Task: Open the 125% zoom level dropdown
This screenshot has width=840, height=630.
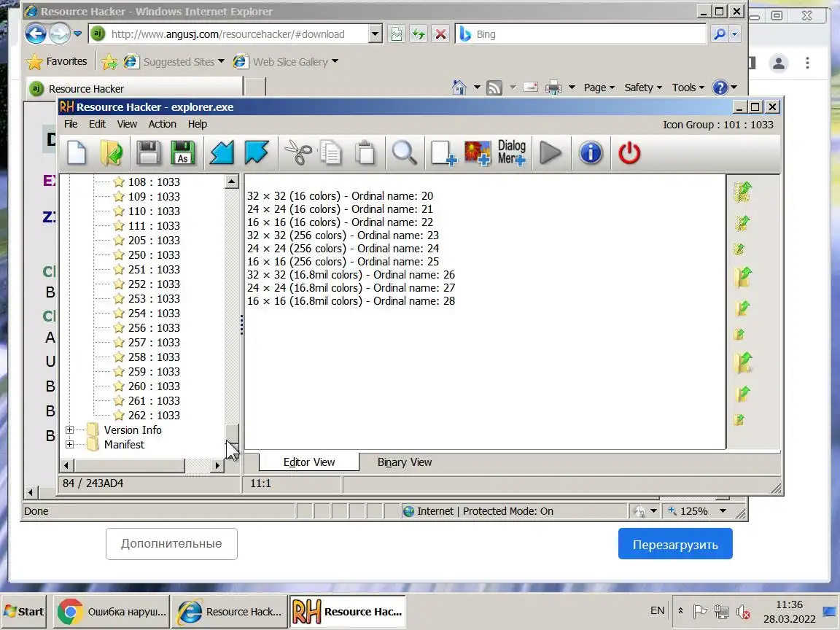Action: click(x=723, y=511)
